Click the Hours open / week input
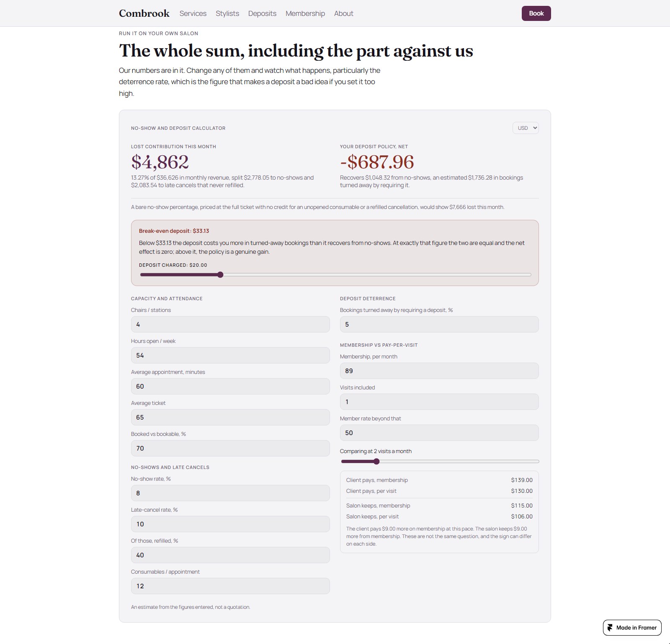This screenshot has height=644, width=670. pos(230,355)
